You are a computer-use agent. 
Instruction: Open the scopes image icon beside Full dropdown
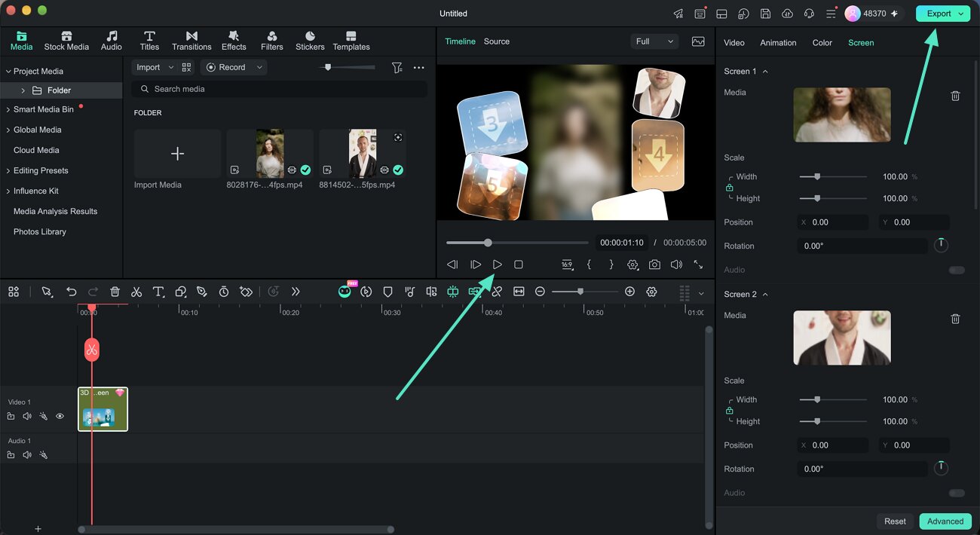tap(698, 41)
